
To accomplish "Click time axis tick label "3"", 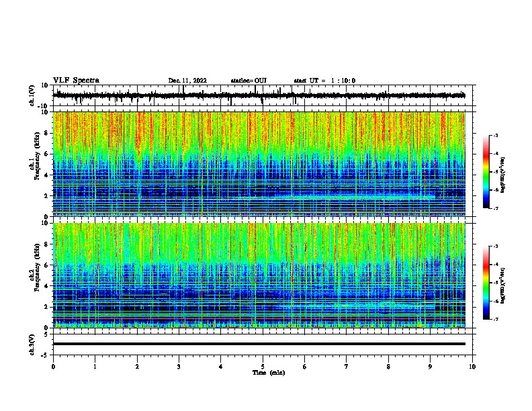I will click(x=179, y=367).
